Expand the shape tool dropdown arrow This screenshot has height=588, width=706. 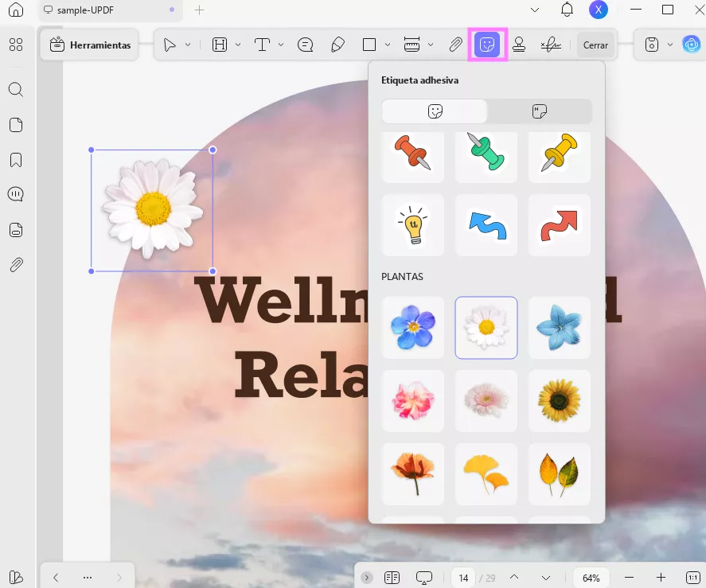(388, 45)
